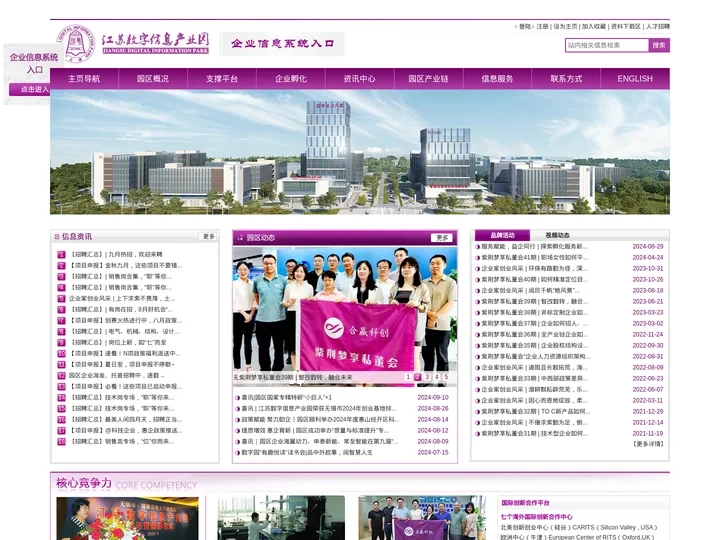Open the 园区概况 menu item
The image size is (720, 540).
pos(153,79)
